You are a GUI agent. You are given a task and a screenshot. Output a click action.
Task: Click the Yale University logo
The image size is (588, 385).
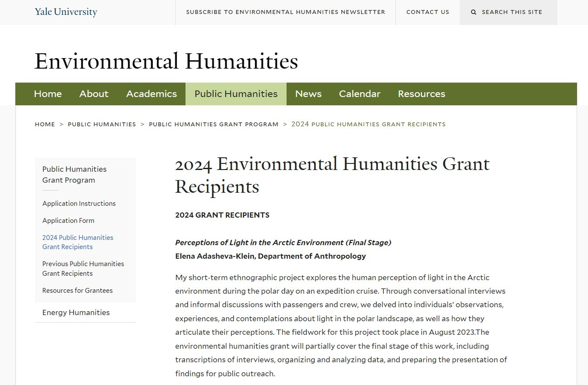point(66,12)
